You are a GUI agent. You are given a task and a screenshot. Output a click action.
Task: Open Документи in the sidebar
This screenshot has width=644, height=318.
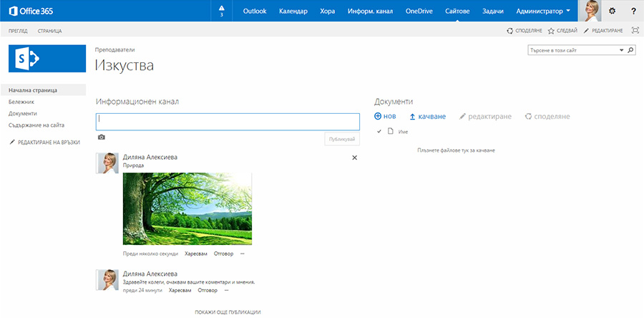pyautogui.click(x=23, y=113)
